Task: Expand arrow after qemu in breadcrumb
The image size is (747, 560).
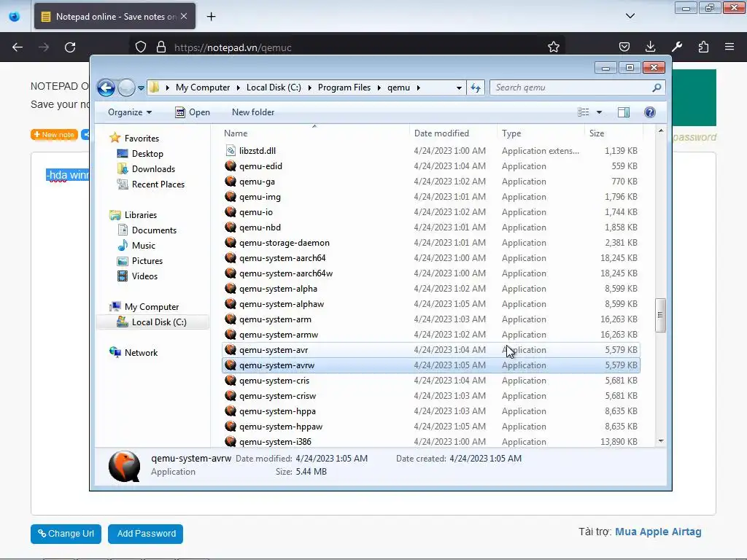Action: click(418, 88)
